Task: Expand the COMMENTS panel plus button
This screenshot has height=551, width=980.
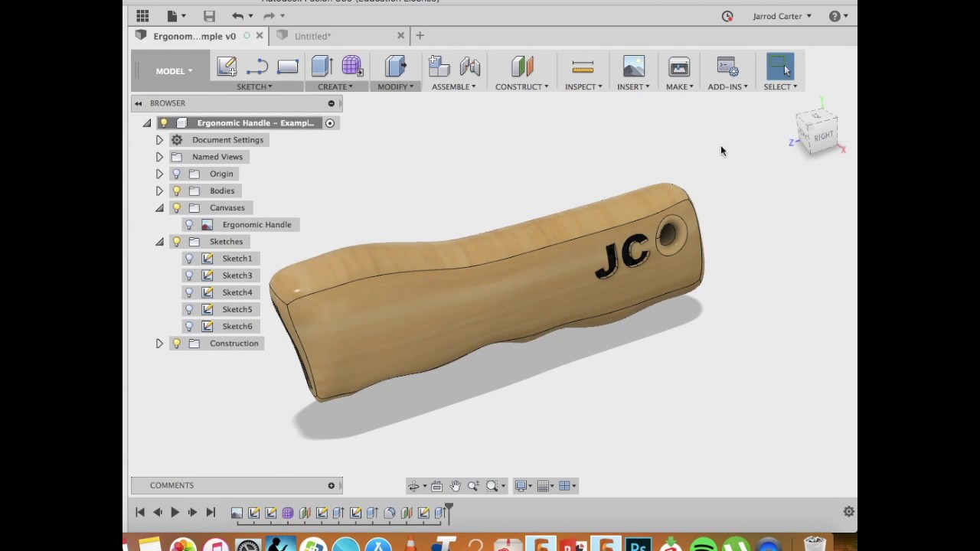Action: click(332, 485)
